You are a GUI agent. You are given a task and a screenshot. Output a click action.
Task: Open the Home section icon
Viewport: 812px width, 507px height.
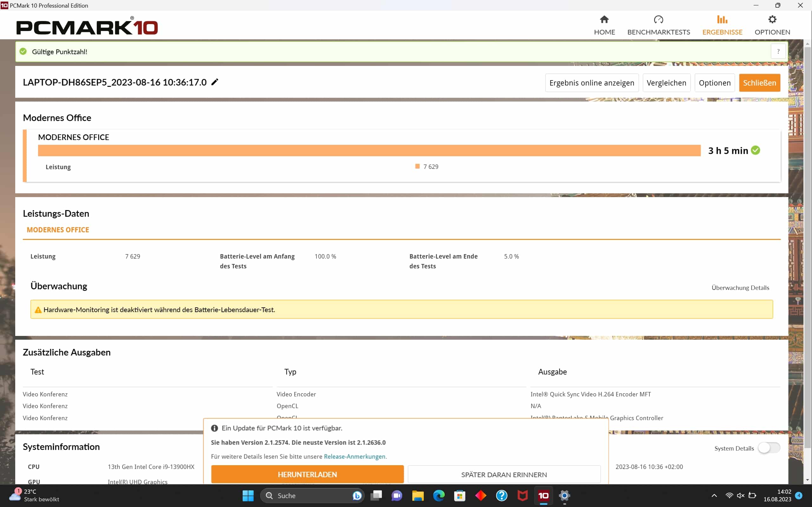click(604, 20)
